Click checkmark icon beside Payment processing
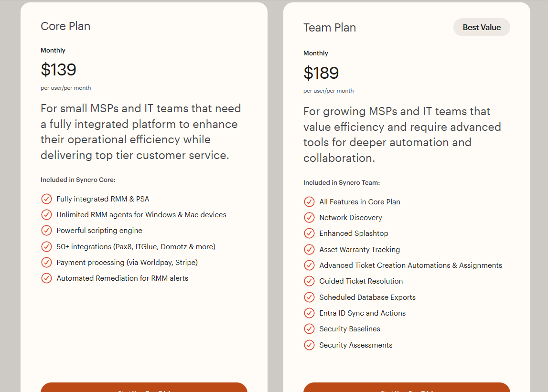This screenshot has height=392, width=548. tap(46, 263)
